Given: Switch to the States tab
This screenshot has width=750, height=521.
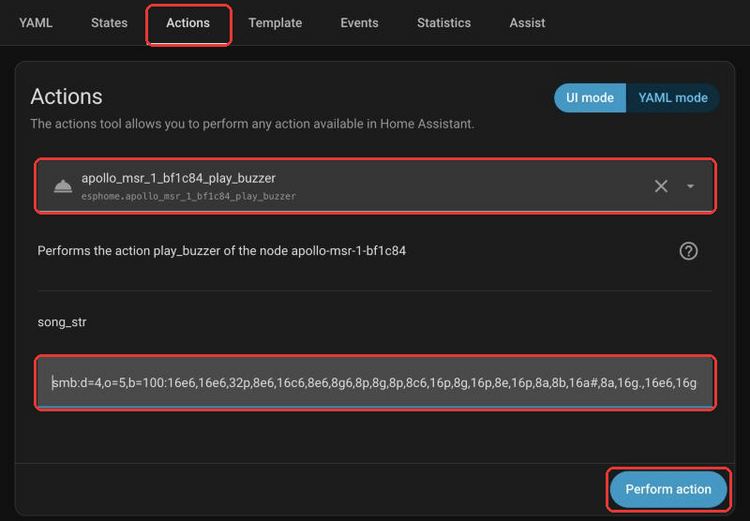Looking at the screenshot, I should point(109,22).
